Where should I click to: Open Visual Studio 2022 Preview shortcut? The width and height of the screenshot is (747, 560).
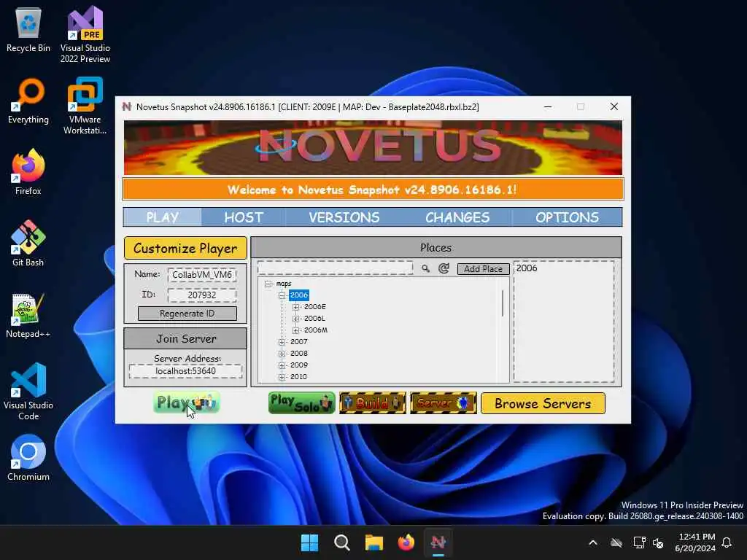pos(85,34)
